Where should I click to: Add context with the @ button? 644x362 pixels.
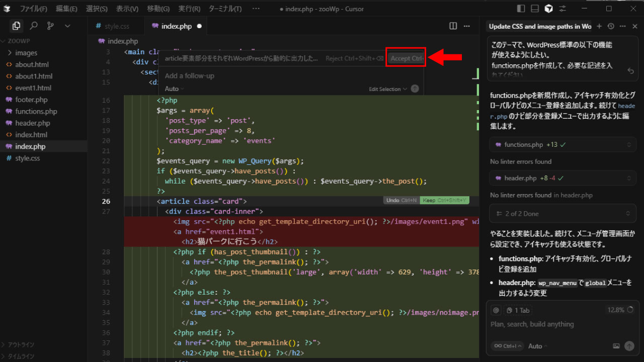point(496,310)
